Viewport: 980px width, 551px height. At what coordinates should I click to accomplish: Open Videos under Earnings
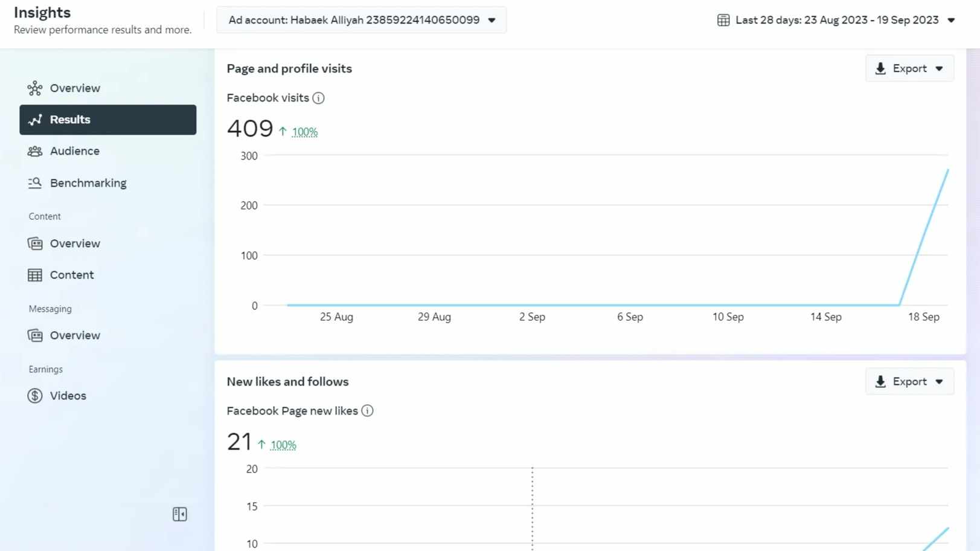coord(108,396)
